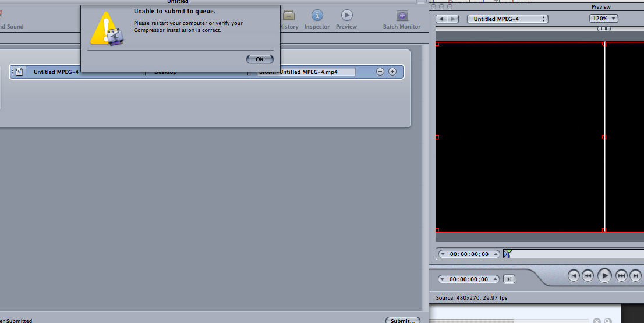Click the top-left red crop handle
Screen dimensions: 644x323
[x=437, y=44]
